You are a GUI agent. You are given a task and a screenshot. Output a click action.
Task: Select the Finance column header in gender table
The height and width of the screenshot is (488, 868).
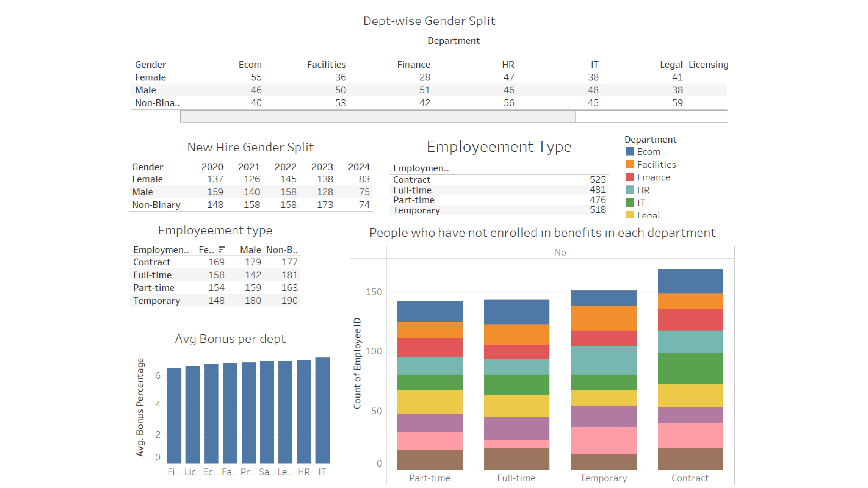click(x=413, y=64)
